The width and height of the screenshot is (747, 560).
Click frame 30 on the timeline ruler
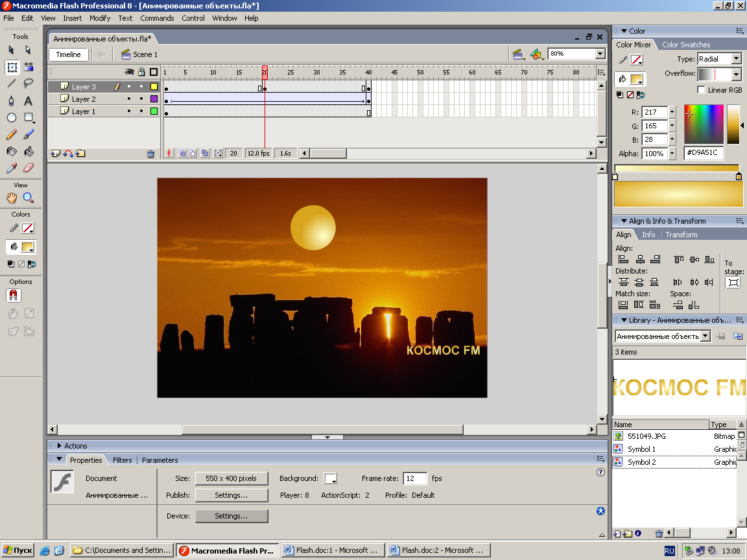point(316,73)
